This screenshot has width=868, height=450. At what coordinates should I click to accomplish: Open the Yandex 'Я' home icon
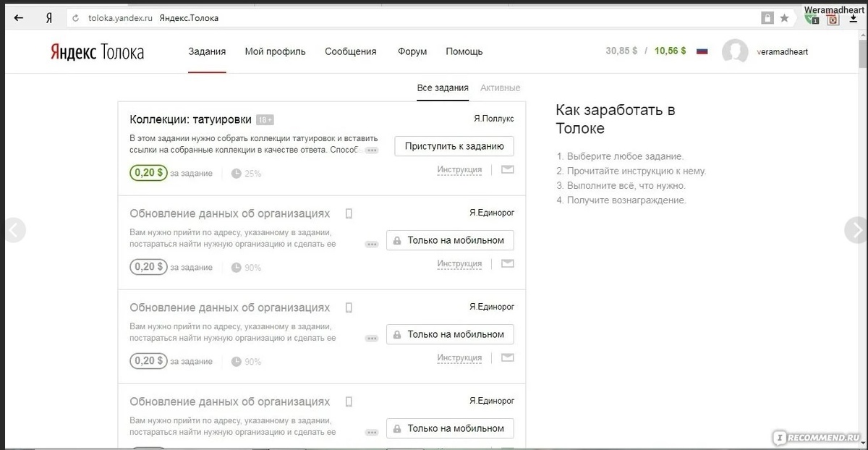(x=48, y=18)
